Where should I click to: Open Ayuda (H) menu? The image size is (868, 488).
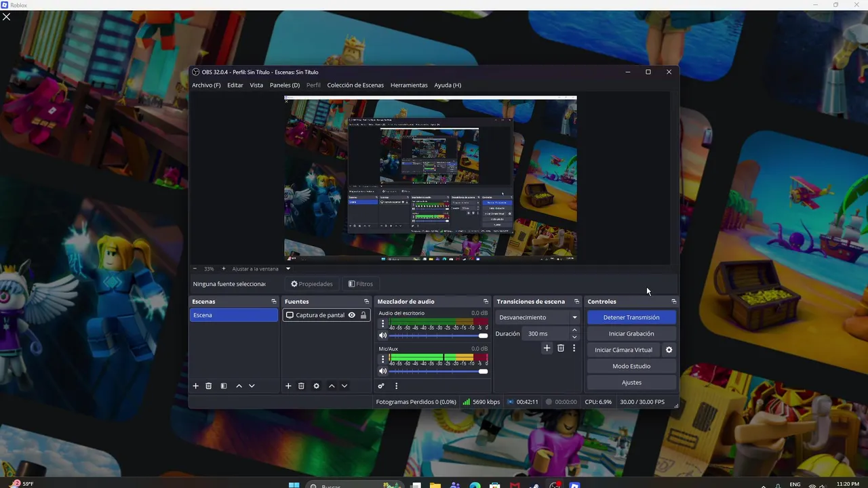pyautogui.click(x=448, y=85)
